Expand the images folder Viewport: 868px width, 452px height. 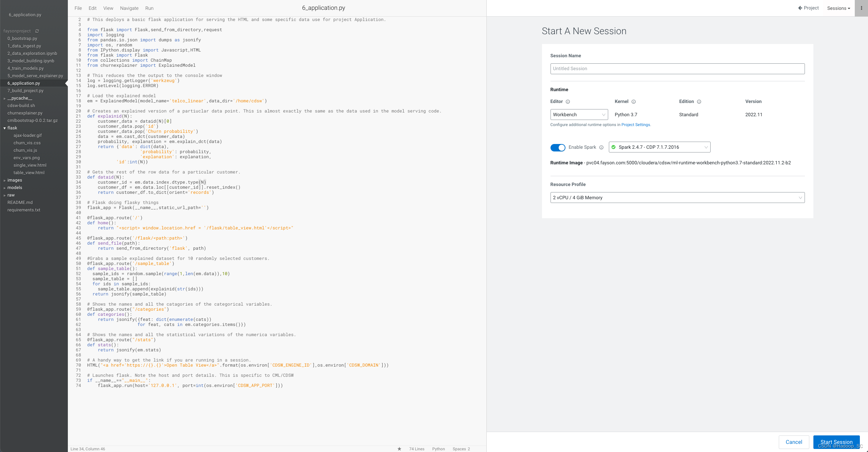click(14, 180)
